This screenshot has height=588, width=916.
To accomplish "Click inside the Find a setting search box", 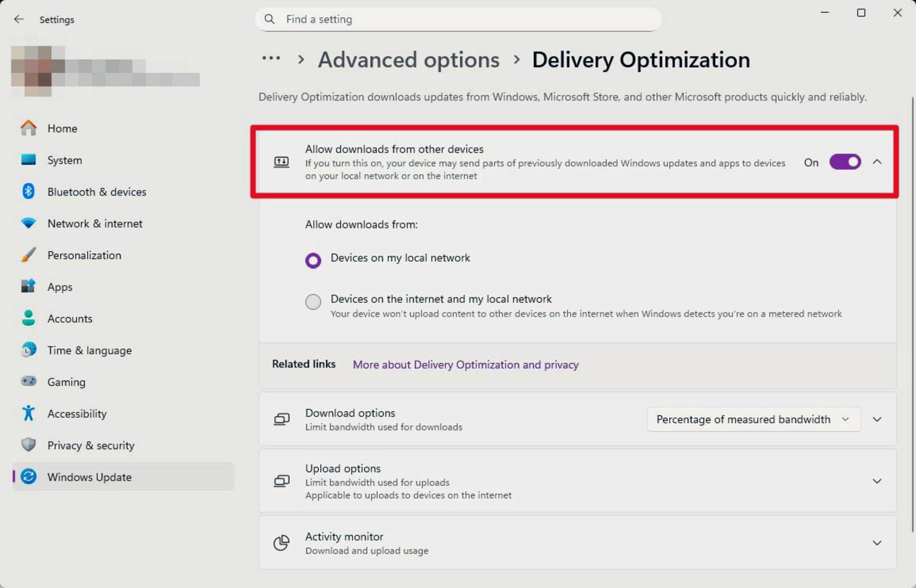I will pos(458,19).
